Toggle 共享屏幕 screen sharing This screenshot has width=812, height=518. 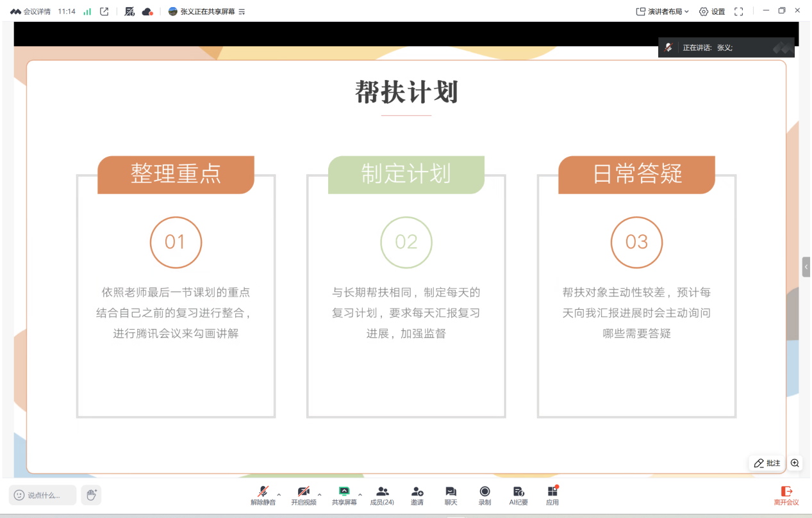344,495
